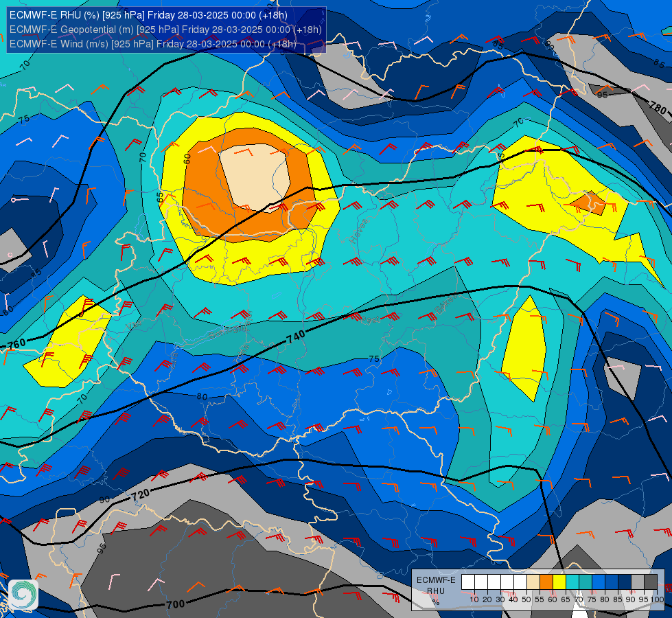Pick the first white legend swatch below 10
The width and height of the screenshot is (672, 618).
pyautogui.click(x=468, y=582)
